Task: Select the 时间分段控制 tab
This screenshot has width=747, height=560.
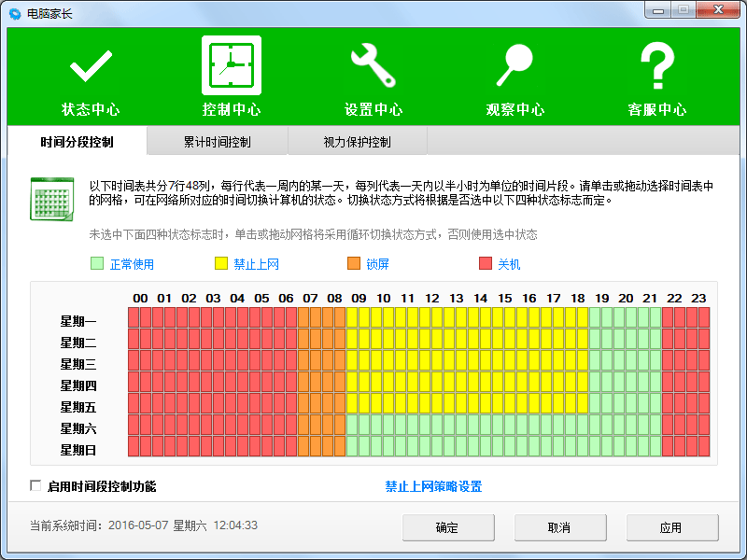Action: click(78, 140)
